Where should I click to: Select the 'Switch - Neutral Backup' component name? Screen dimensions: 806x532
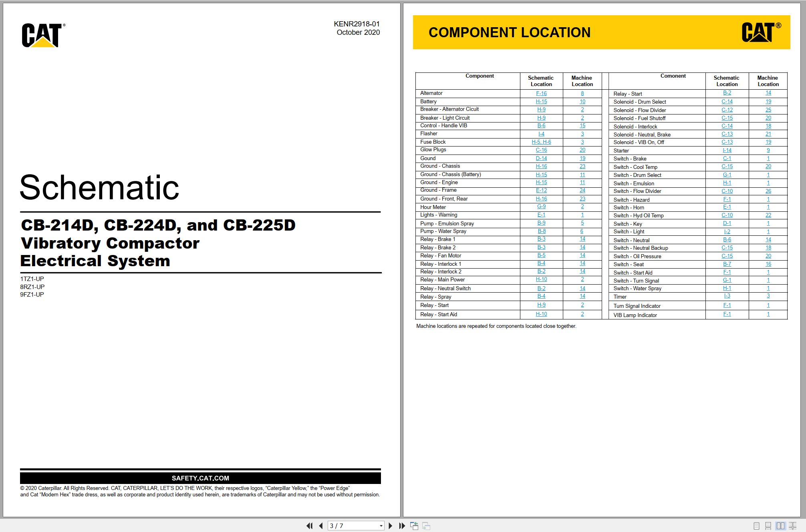(x=641, y=248)
